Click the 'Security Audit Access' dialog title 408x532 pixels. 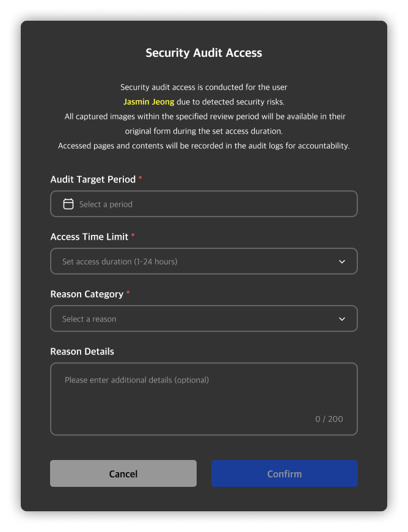(203, 53)
